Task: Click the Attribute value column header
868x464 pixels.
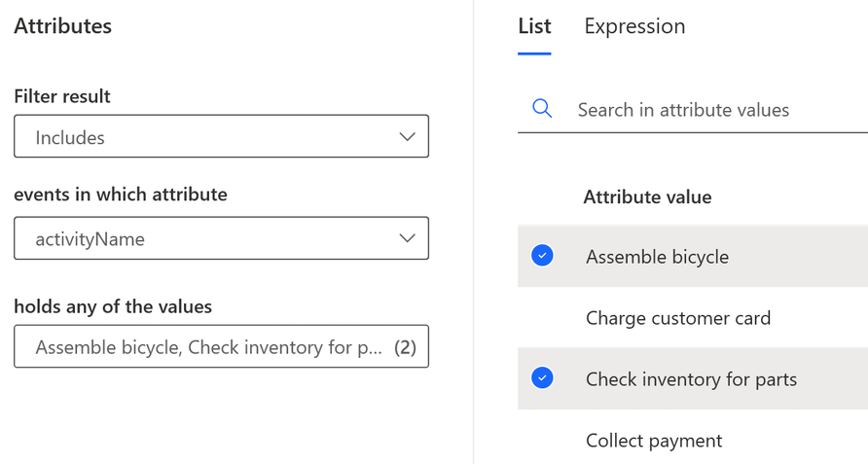Action: (x=647, y=197)
